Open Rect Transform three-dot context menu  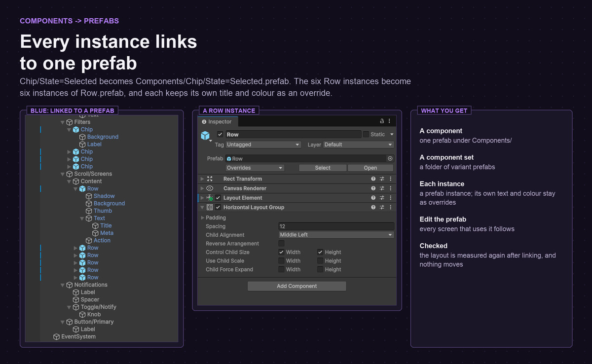coord(390,179)
